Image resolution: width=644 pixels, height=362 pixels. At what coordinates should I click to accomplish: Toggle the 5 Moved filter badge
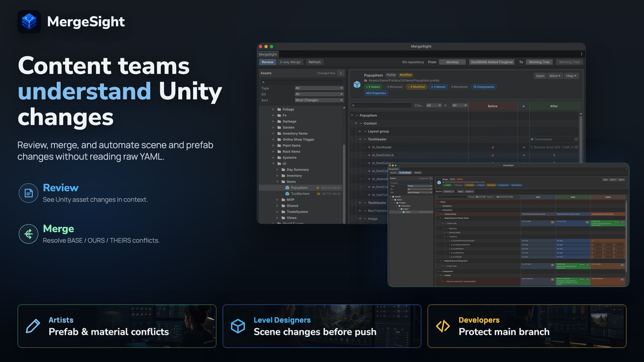pyautogui.click(x=437, y=86)
